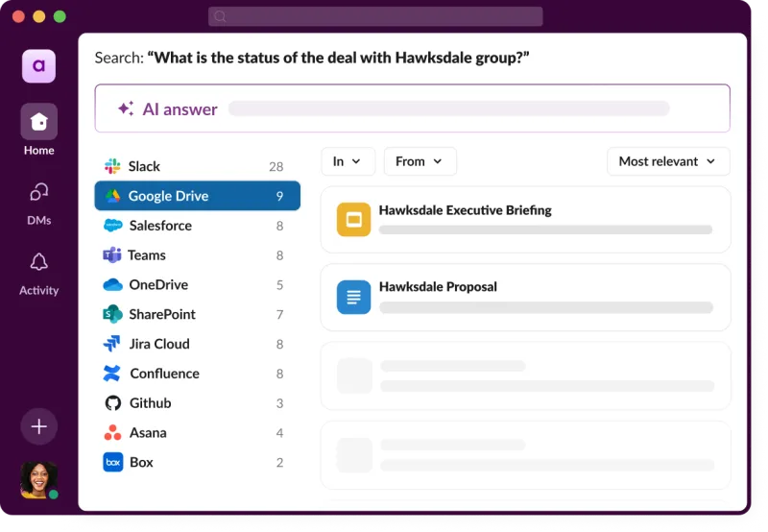The width and height of the screenshot is (768, 532).
Task: Click the Google Drive logo icon
Action: [x=112, y=196]
